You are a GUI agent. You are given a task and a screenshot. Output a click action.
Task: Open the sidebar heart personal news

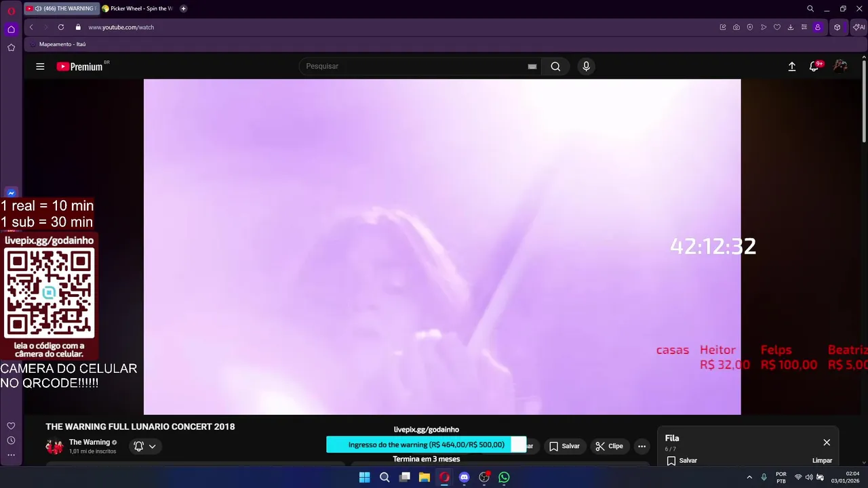(x=11, y=426)
